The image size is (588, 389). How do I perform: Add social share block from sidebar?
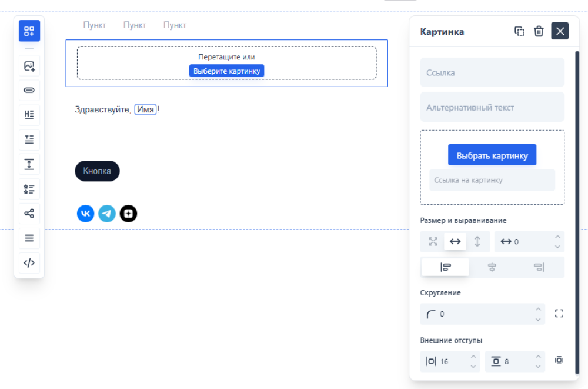tap(29, 214)
